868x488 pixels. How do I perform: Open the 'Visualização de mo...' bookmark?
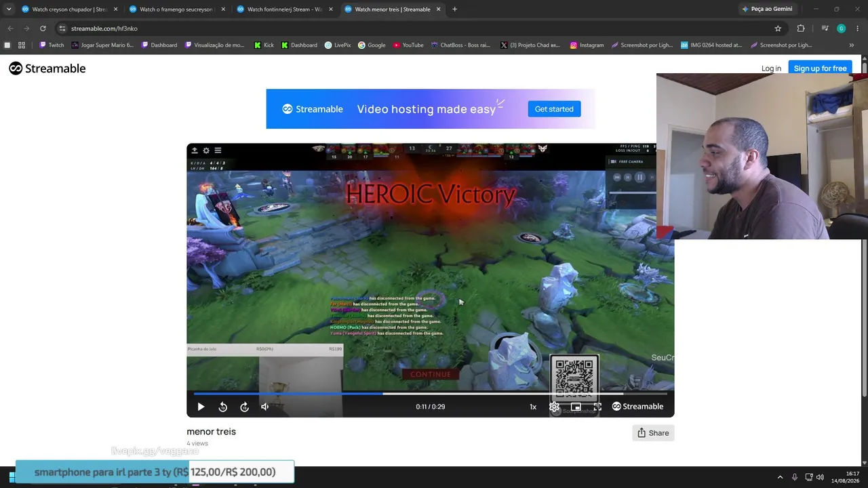point(214,45)
